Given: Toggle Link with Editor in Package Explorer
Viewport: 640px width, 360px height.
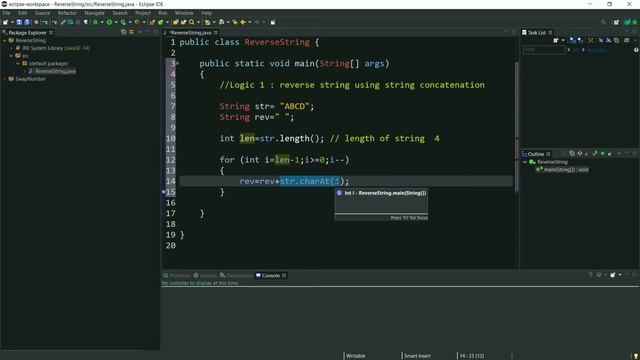Looking at the screenshot, I should pyautogui.click(x=131, y=32).
